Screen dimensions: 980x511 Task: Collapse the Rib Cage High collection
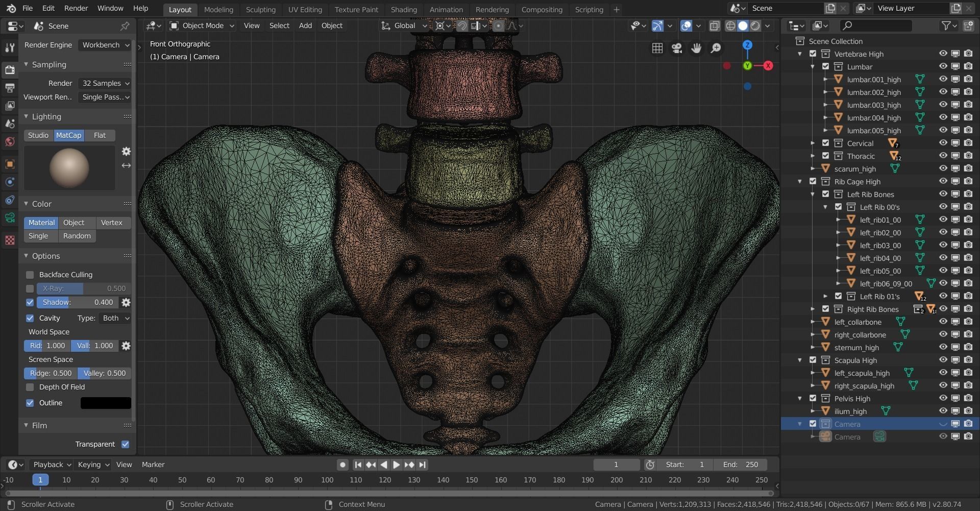coord(800,181)
